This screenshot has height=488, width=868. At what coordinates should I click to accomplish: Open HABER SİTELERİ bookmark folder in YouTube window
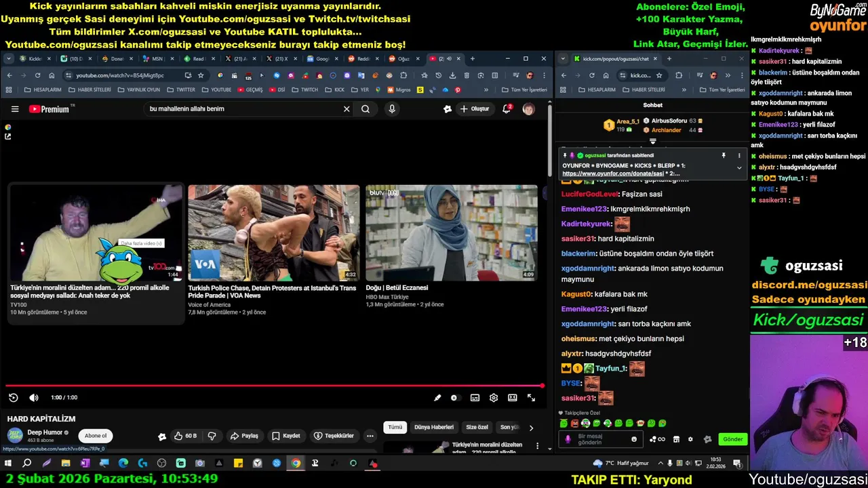90,89
